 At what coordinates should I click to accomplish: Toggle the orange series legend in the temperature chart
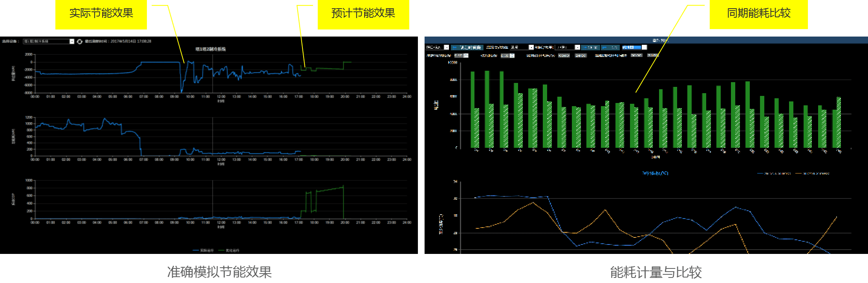(812, 173)
